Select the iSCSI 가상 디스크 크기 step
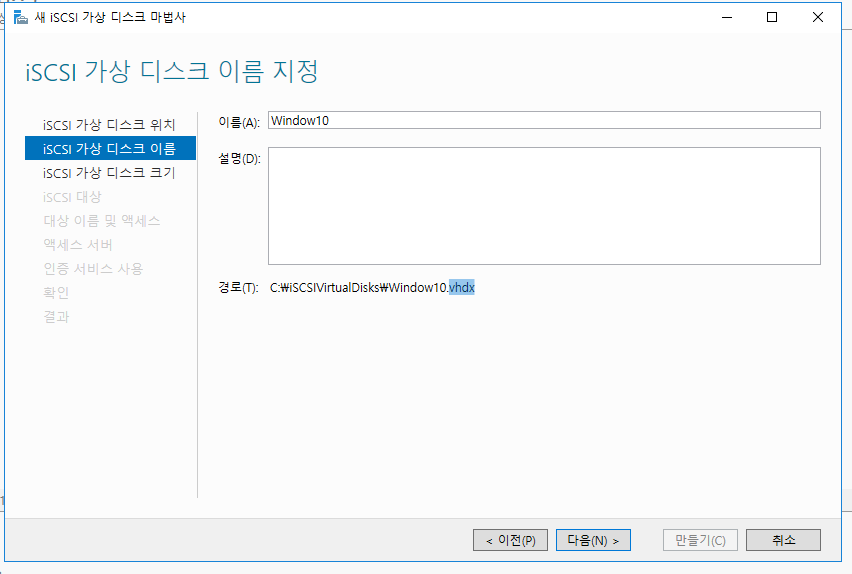The image size is (852, 574). tap(110, 173)
